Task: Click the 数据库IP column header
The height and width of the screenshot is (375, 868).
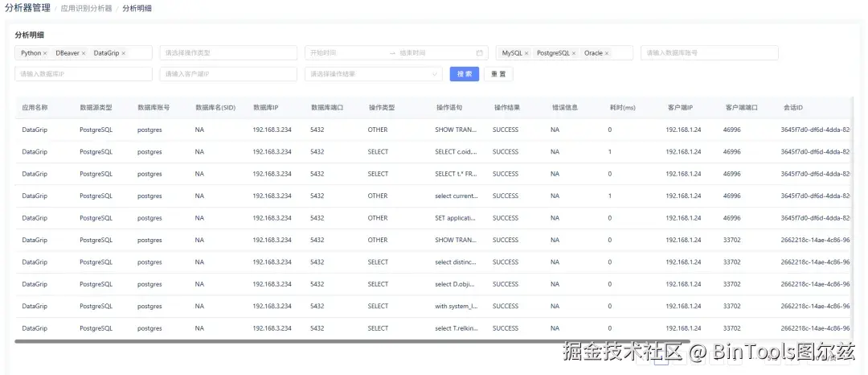Action: [266, 108]
